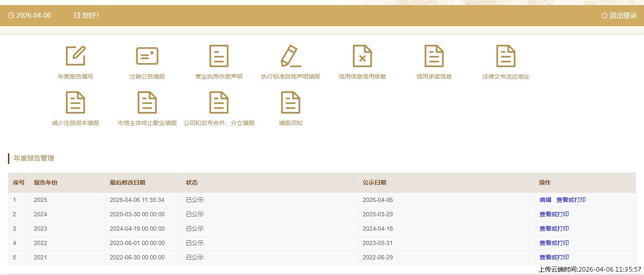This screenshot has height=275, width=644.
Task: Click 编辑 for the 2025 report
Action: coord(545,200)
